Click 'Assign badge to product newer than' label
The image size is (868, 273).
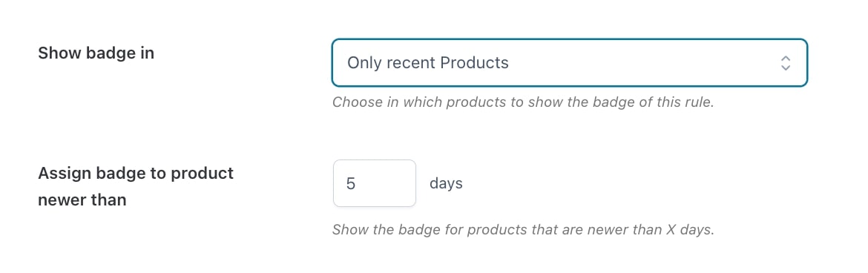click(x=136, y=187)
